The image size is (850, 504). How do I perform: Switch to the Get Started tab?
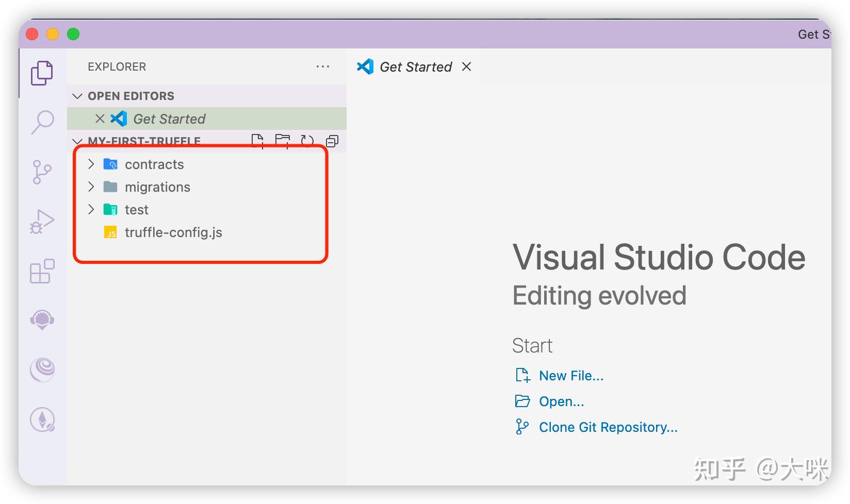tap(415, 67)
